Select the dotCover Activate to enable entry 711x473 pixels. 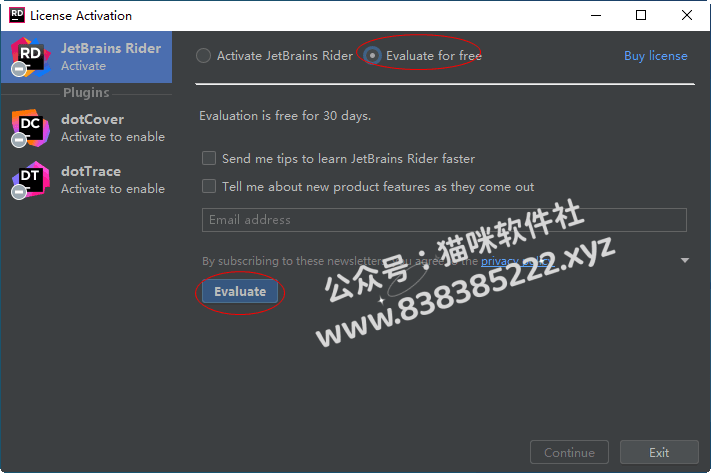(x=87, y=128)
